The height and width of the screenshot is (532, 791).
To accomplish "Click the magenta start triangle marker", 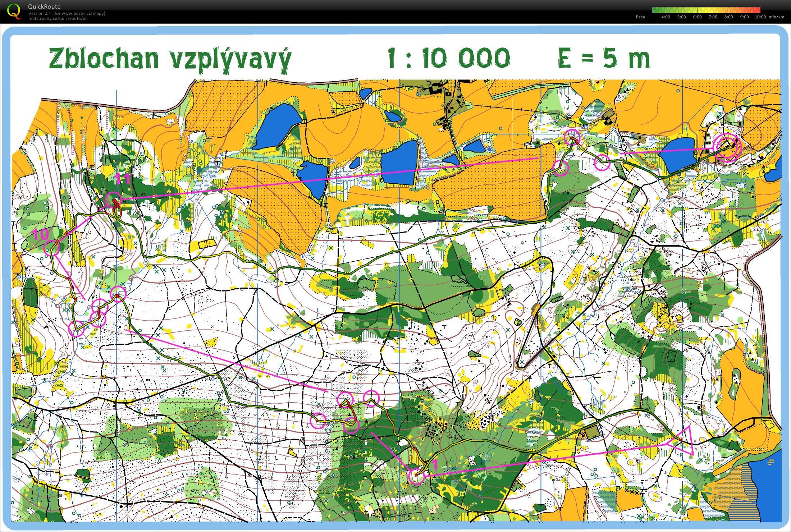I will tap(682, 441).
